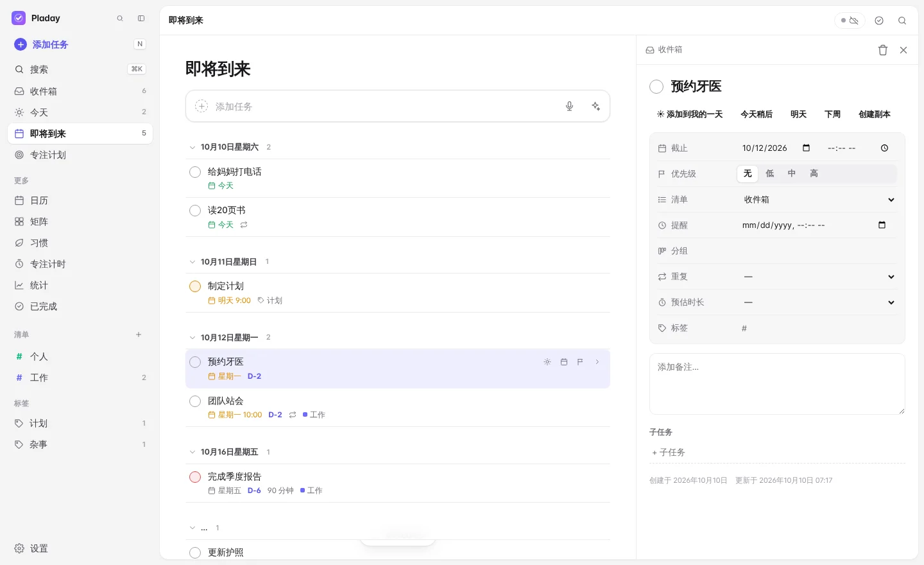This screenshot has height=565, width=924.
Task: Collapse the sidebar with the panel icon
Action: pyautogui.click(x=141, y=19)
